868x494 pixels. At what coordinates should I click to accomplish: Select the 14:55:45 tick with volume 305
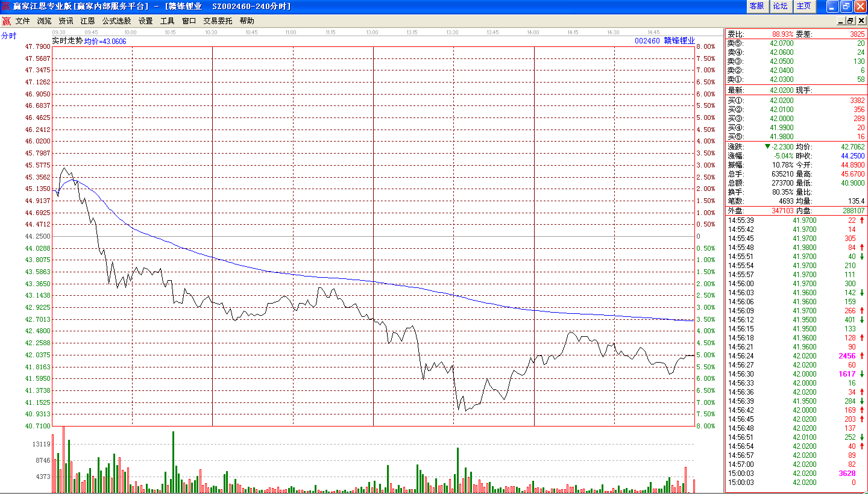point(796,239)
